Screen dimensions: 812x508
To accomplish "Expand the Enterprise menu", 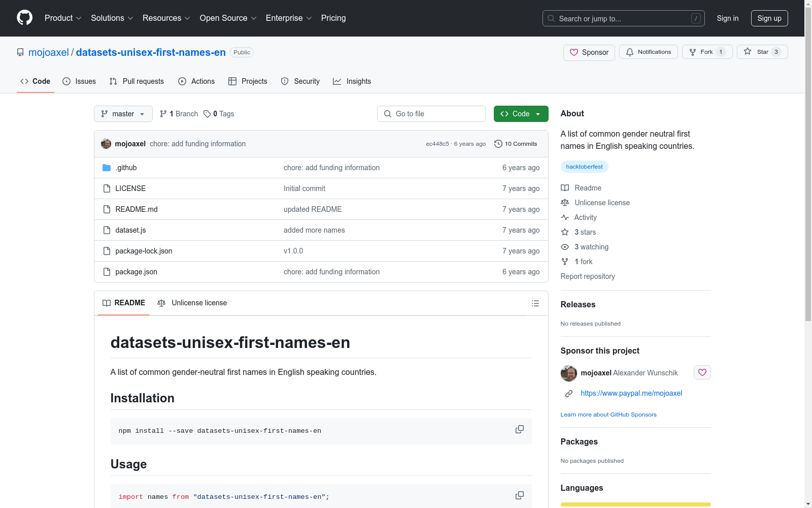I will [x=289, y=18].
